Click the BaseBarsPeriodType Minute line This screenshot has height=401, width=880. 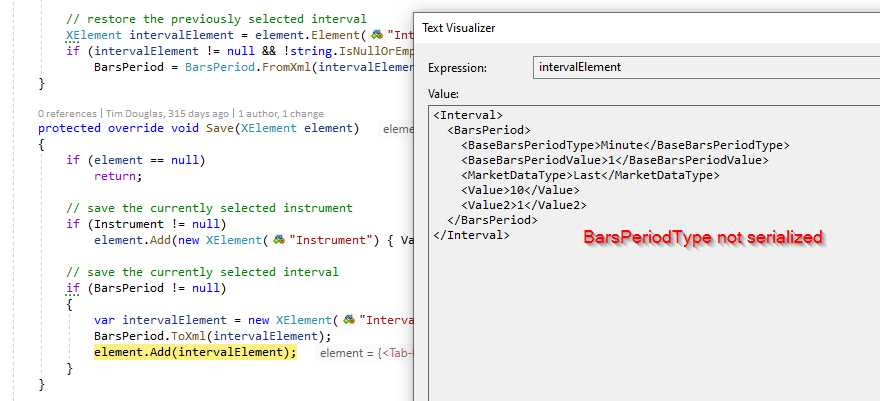pos(625,145)
